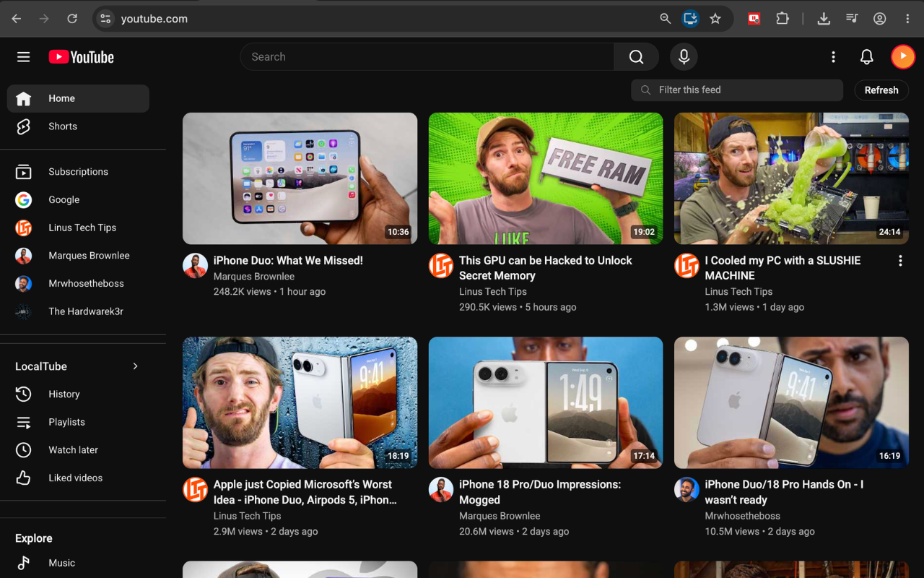
Task: Go to Home in the sidebar
Action: [78, 98]
